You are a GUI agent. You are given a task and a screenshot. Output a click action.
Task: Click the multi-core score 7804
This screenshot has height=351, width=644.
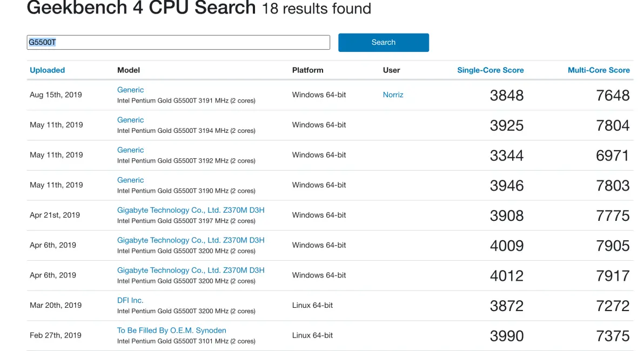click(x=613, y=125)
